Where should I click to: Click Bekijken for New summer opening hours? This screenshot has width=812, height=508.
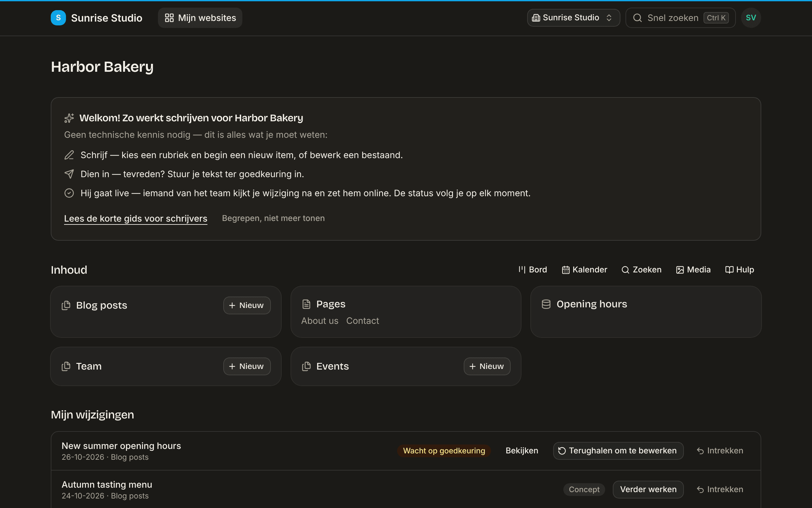[x=522, y=451]
